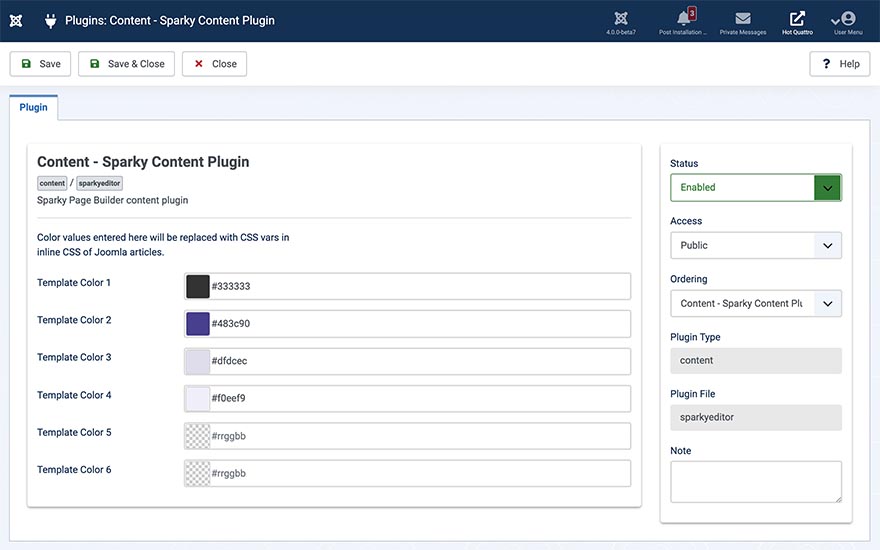Click the 'sparkyeditor' tag badge
Image resolution: width=880 pixels, height=550 pixels.
point(99,184)
